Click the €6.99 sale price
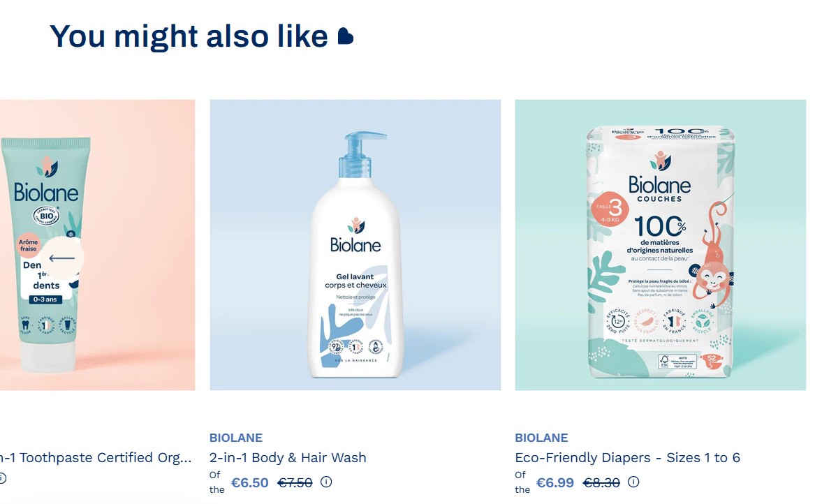 point(555,482)
